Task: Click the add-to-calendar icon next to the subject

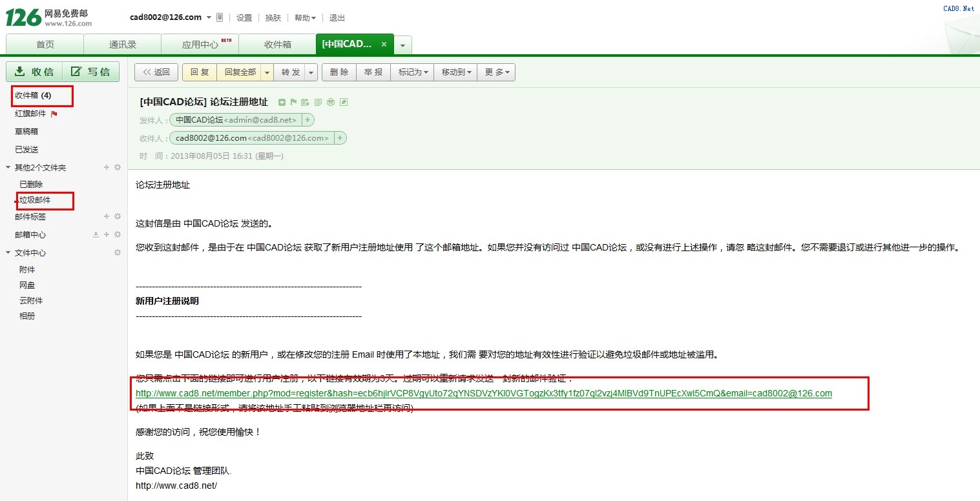Action: click(305, 102)
